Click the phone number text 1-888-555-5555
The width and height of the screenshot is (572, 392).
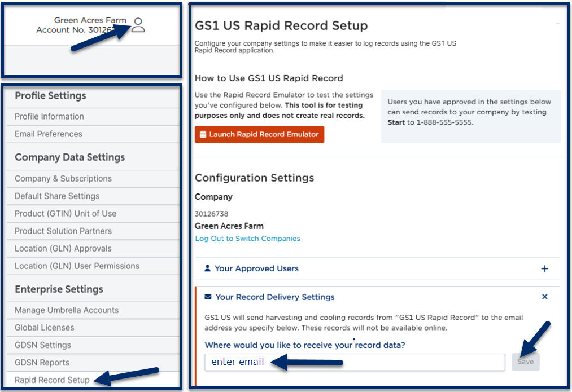[444, 122]
